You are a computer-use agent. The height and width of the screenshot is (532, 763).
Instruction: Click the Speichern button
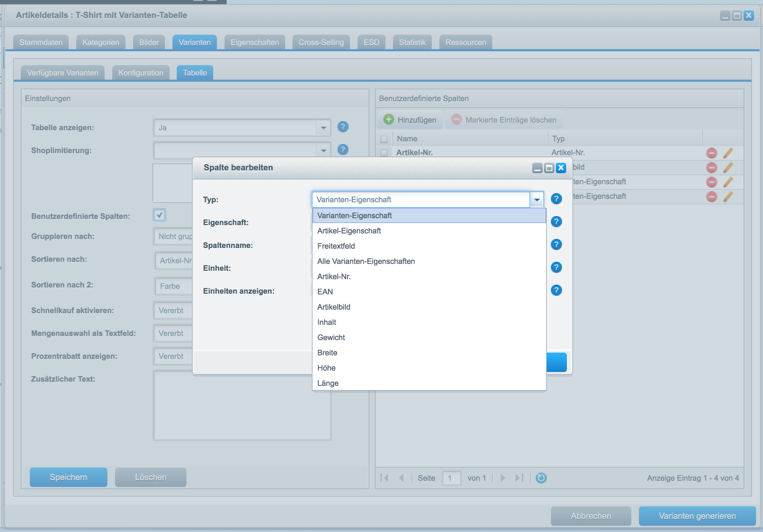click(69, 477)
